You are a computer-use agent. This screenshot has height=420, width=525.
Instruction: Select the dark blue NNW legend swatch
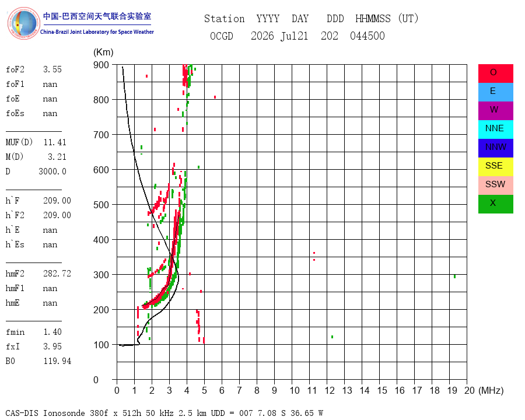[495, 148]
